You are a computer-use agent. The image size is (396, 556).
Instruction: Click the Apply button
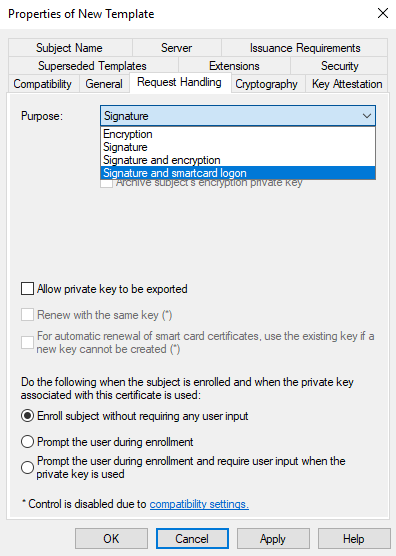[273, 539]
